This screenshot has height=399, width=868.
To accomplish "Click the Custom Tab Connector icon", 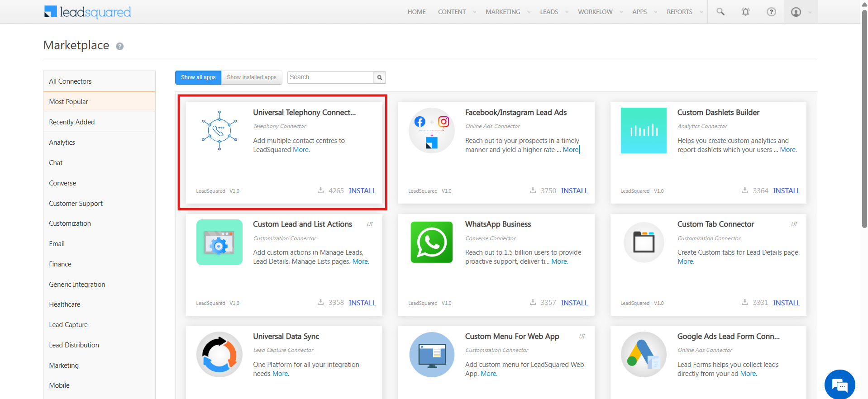I will (x=644, y=242).
